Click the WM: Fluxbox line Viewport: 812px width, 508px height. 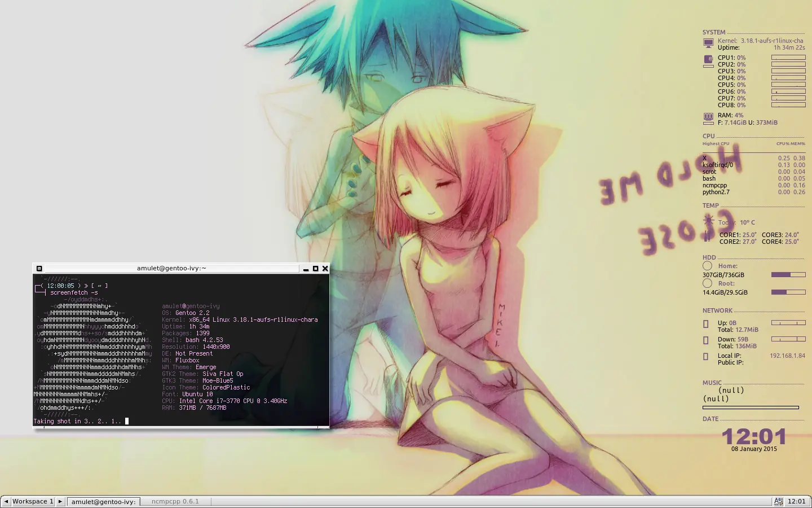point(180,360)
